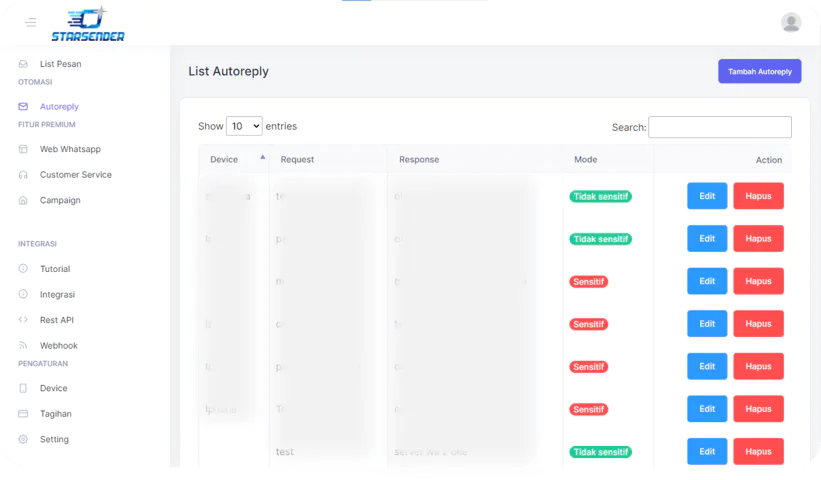Click the Tagihan card icon

(x=23, y=414)
